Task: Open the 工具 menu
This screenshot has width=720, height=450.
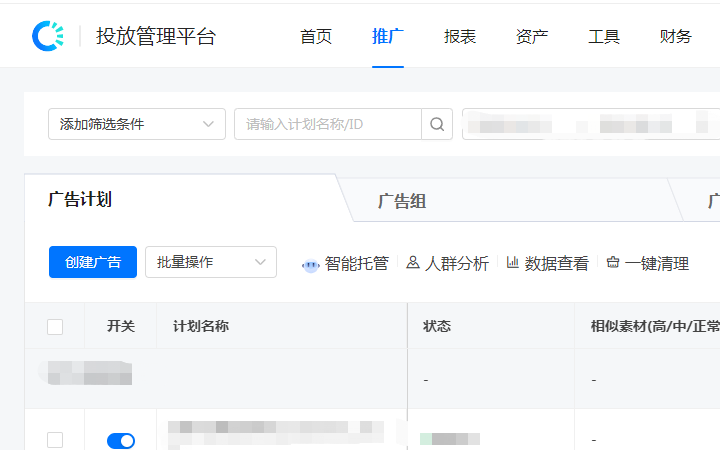Action: pos(604,36)
